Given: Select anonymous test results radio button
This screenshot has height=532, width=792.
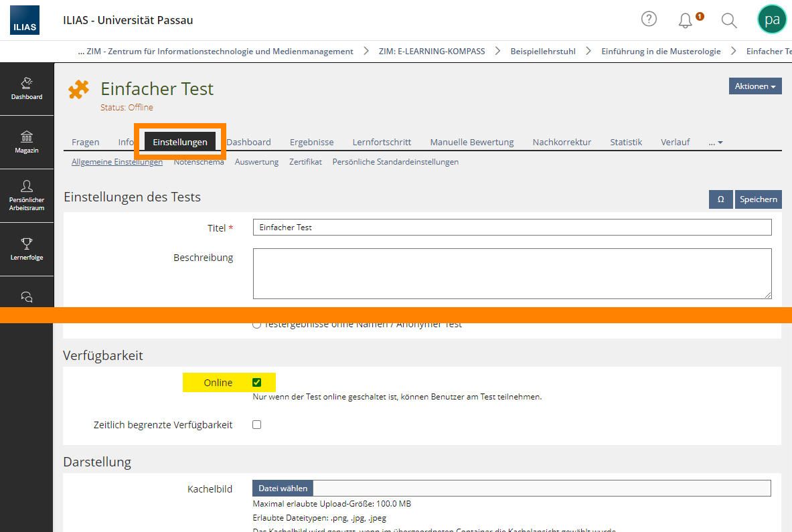Looking at the screenshot, I should [x=256, y=325].
